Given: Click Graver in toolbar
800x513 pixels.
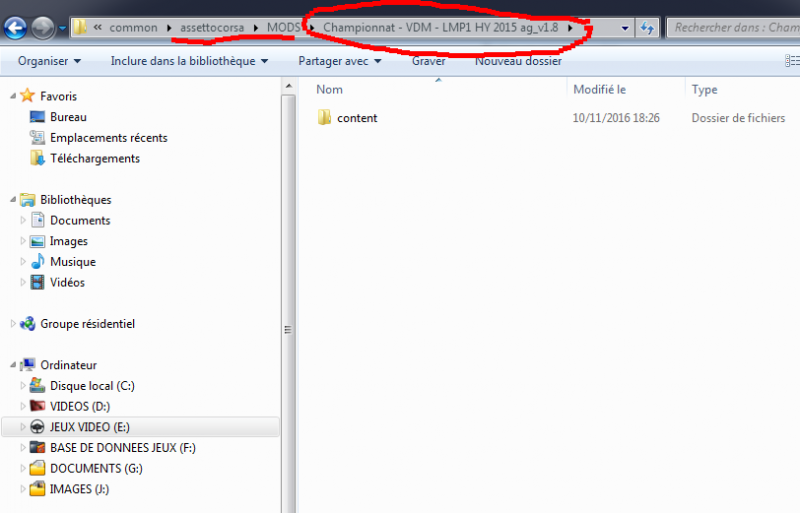Looking at the screenshot, I should [429, 61].
